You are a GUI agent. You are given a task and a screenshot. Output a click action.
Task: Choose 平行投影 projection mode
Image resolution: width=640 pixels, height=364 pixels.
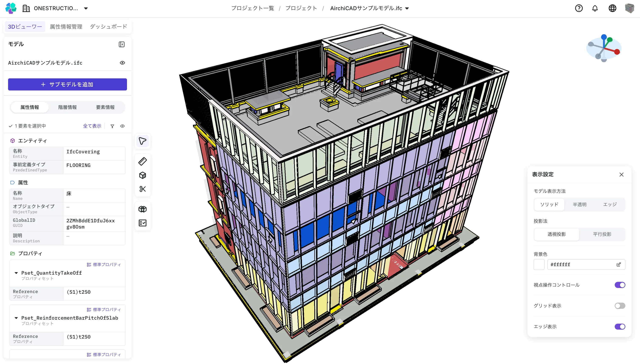pyautogui.click(x=602, y=234)
